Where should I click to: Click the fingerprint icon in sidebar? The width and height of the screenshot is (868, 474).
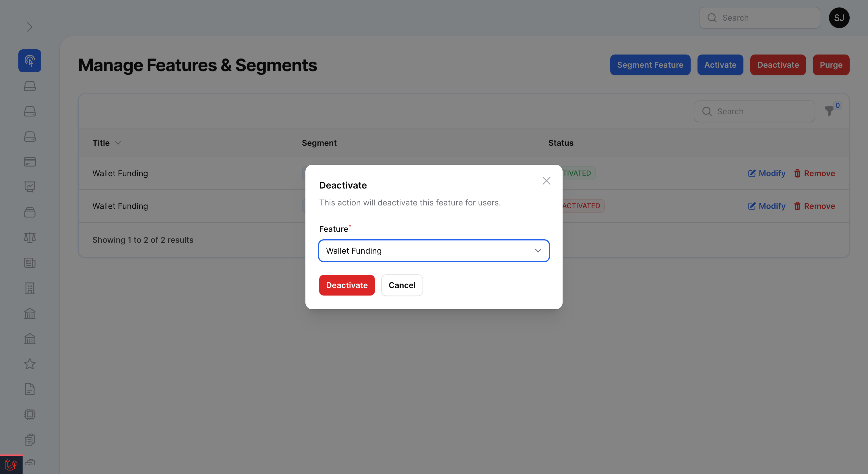(x=30, y=61)
